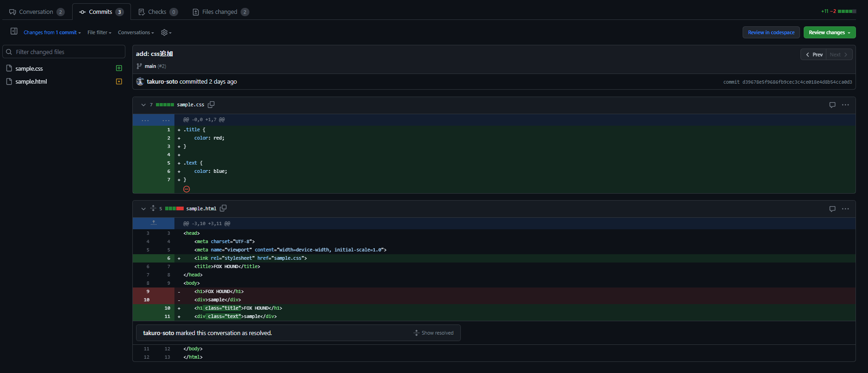The width and height of the screenshot is (868, 373).
Task: Open the File filter dropdown
Action: point(99,32)
